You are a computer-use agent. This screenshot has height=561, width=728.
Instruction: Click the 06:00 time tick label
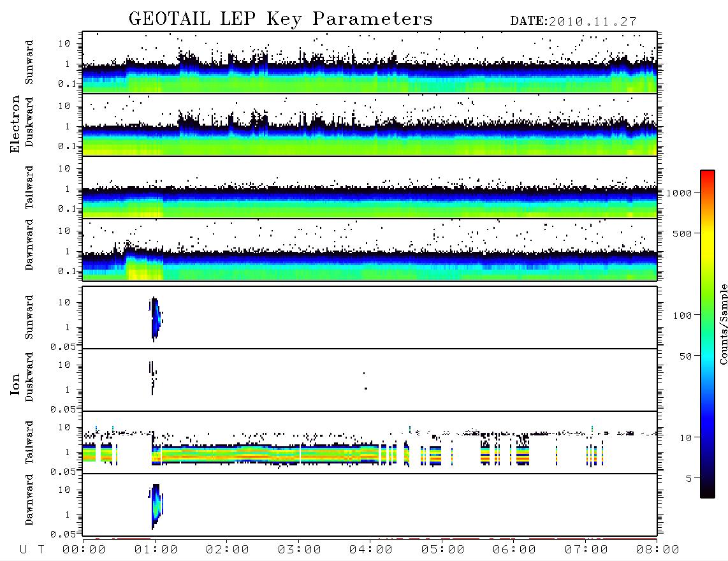pos(514,550)
